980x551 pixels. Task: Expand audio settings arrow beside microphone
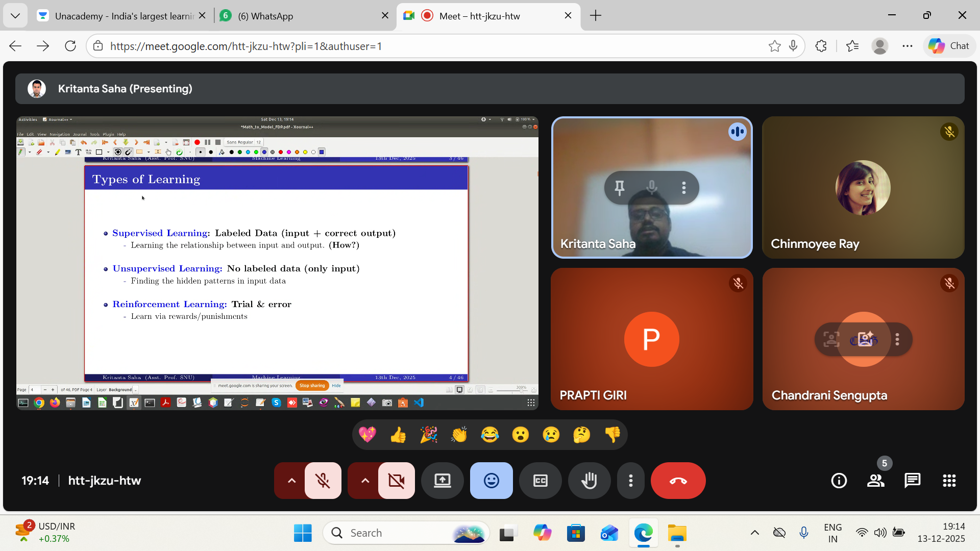tap(291, 481)
